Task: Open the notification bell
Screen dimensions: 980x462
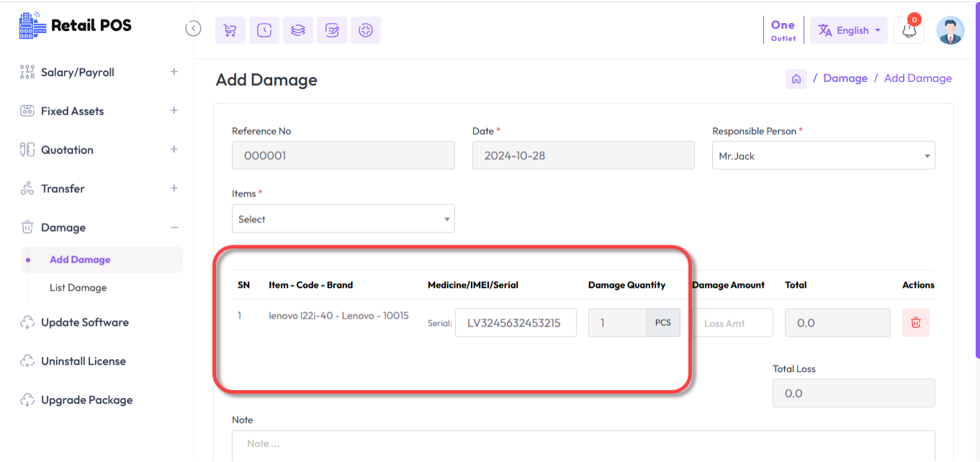Action: (x=909, y=31)
